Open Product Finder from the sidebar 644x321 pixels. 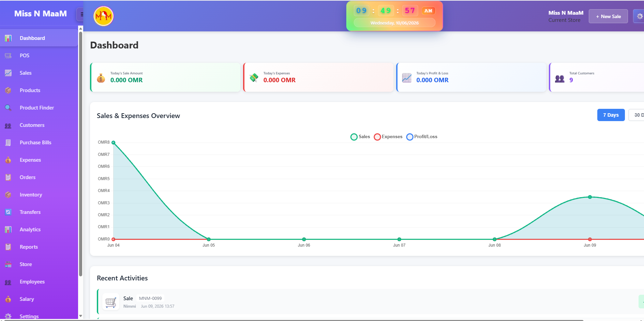pyautogui.click(x=39, y=108)
